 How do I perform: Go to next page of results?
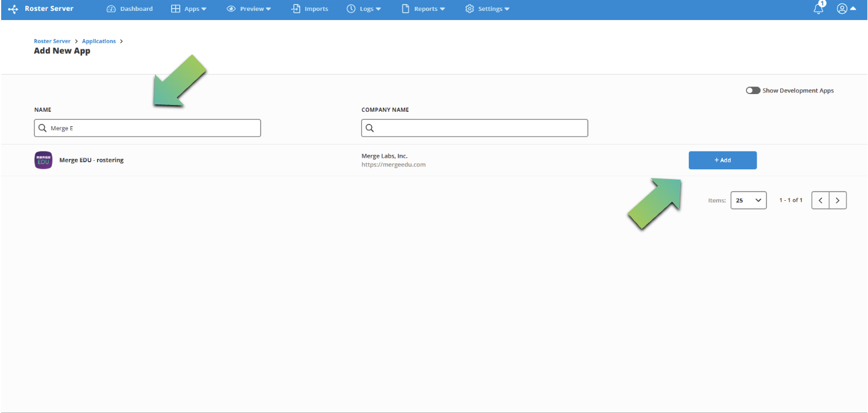pyautogui.click(x=838, y=200)
